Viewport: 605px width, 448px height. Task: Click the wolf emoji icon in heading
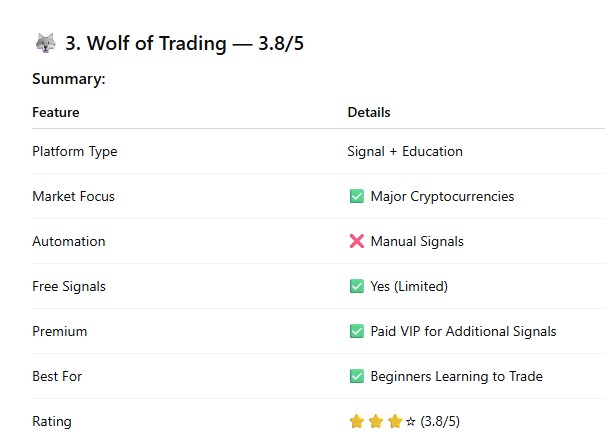[45, 43]
